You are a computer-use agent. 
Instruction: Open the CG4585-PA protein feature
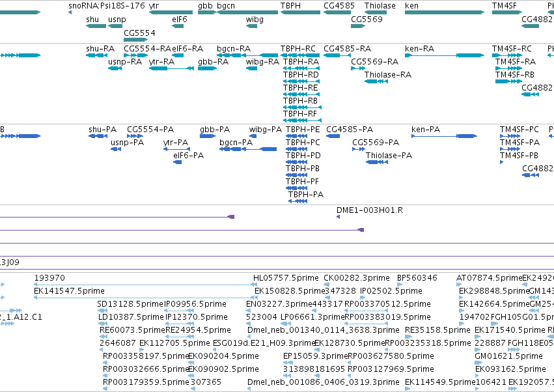pyautogui.click(x=333, y=136)
